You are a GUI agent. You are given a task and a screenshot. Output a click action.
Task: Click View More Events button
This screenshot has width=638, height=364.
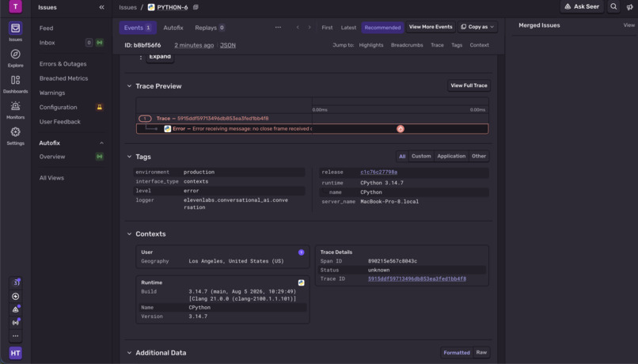pos(431,27)
